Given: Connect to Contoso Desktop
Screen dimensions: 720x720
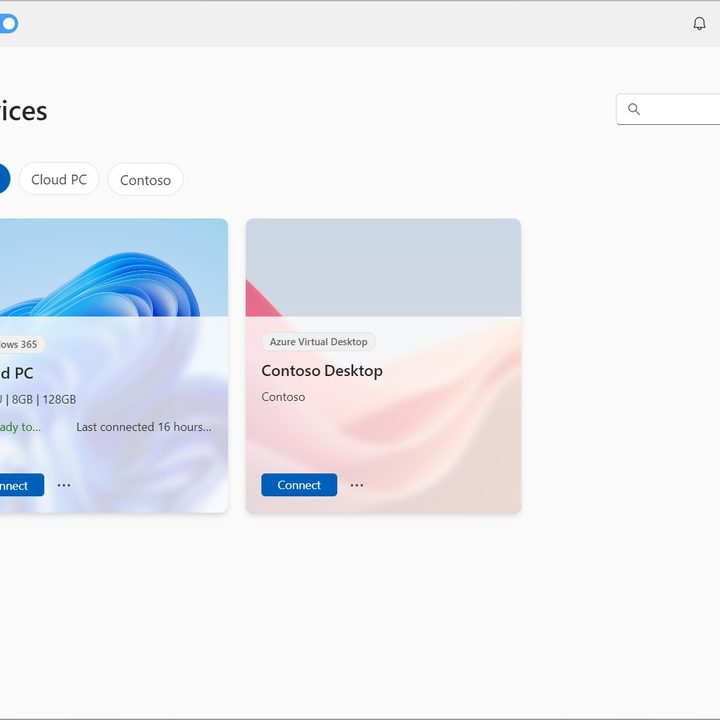Looking at the screenshot, I should pos(299,485).
